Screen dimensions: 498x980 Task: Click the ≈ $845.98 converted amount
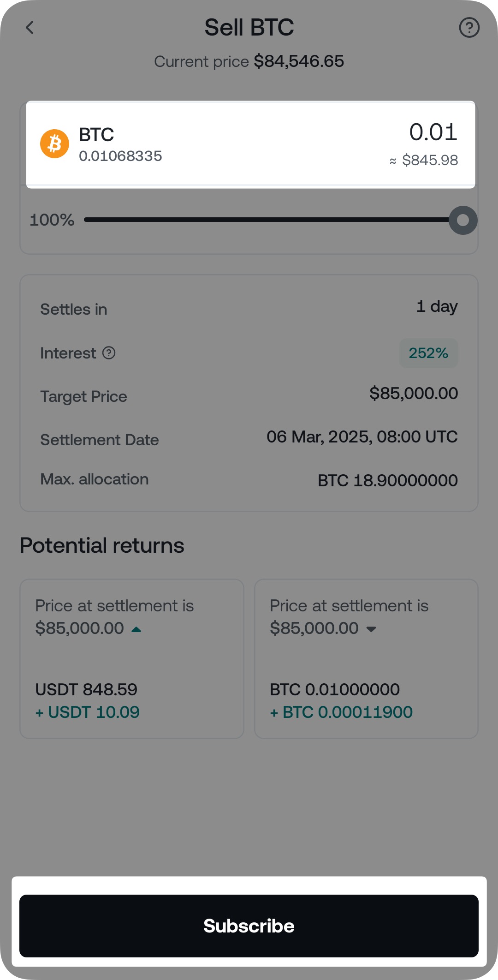click(x=424, y=160)
